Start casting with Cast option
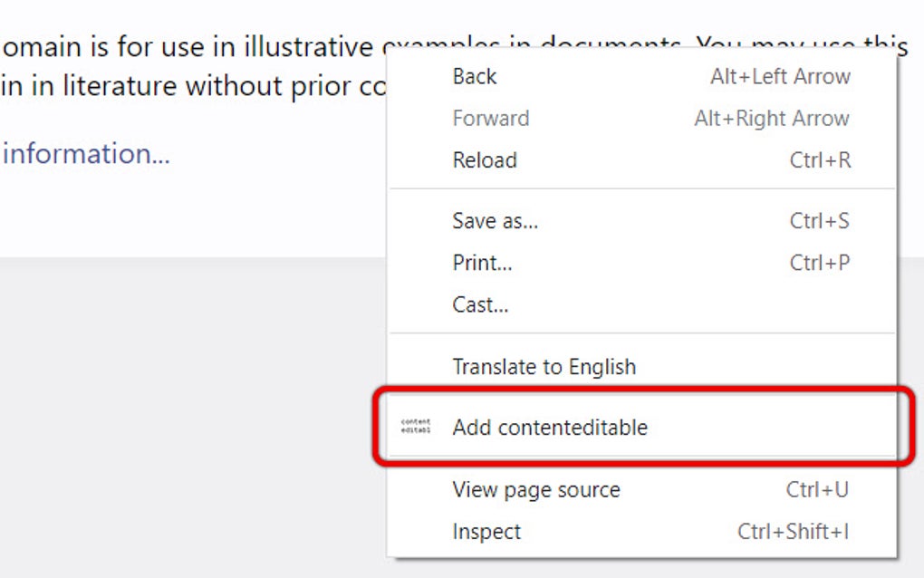Viewport: 924px width, 578px height. tap(478, 305)
